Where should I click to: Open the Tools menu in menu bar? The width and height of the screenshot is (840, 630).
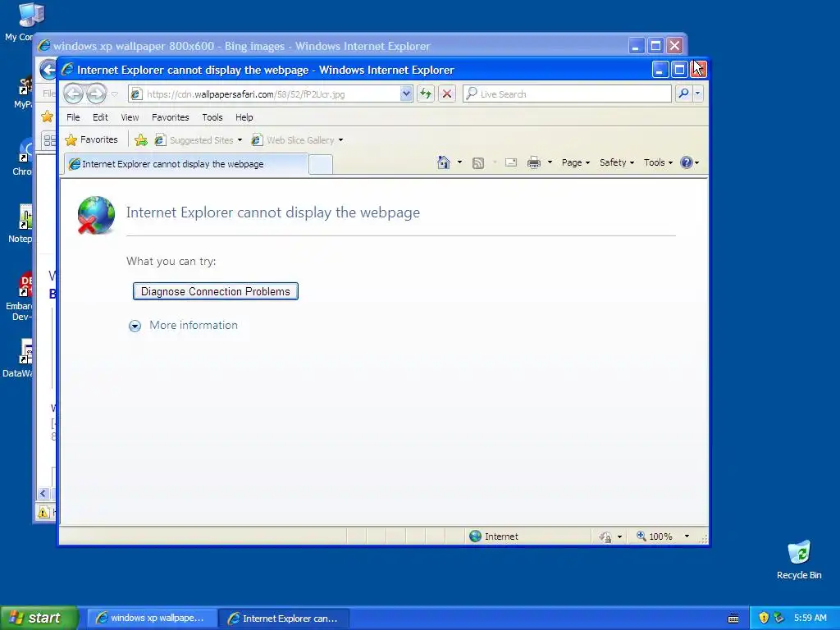pos(212,117)
